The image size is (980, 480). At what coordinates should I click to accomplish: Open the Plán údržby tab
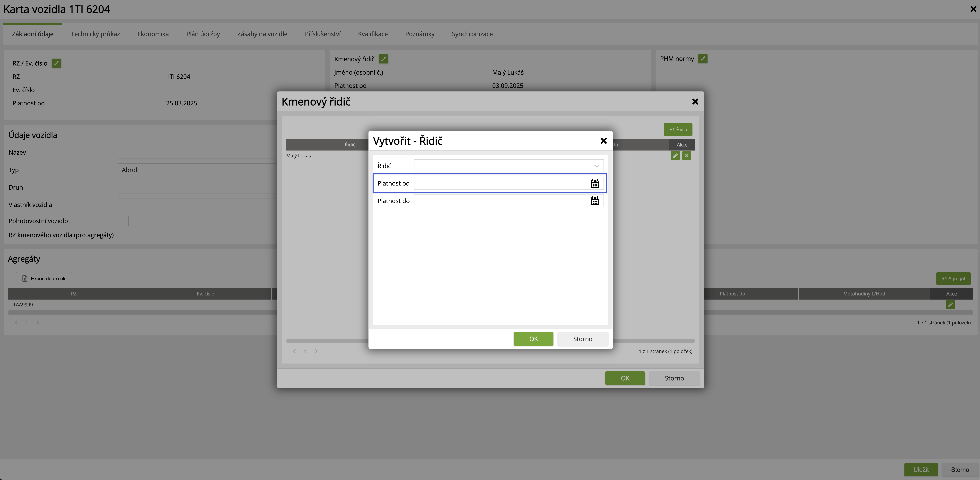203,34
